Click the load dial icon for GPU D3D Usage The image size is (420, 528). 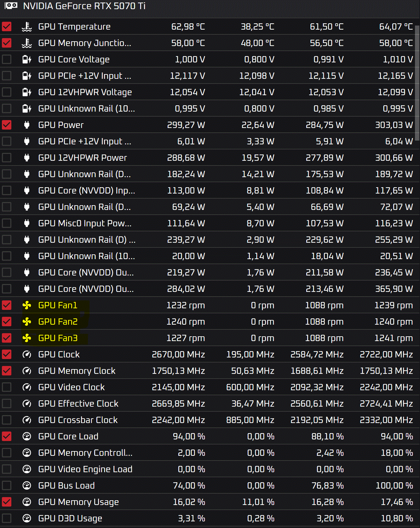point(27,518)
